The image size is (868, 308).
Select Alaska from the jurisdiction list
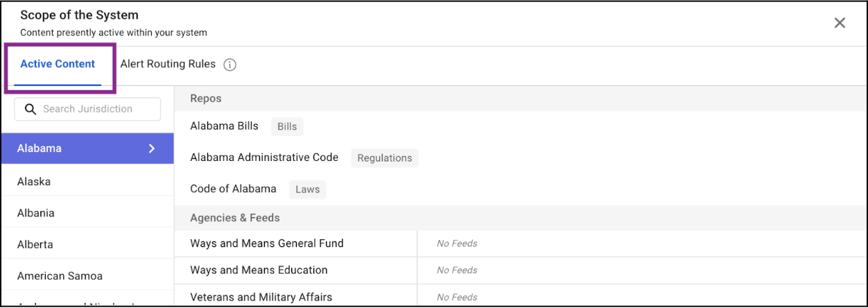click(x=34, y=182)
